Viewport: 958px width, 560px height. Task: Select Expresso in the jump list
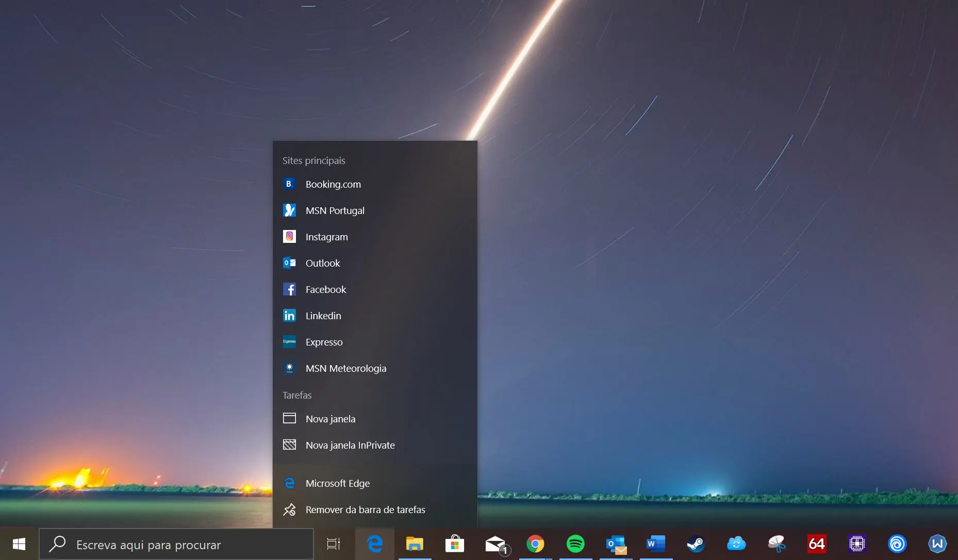pos(375,342)
